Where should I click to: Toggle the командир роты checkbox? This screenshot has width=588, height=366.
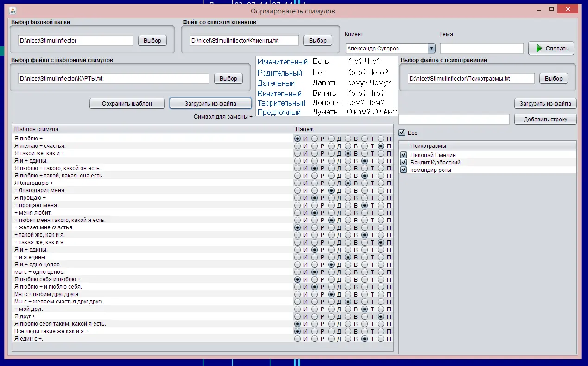click(x=404, y=170)
